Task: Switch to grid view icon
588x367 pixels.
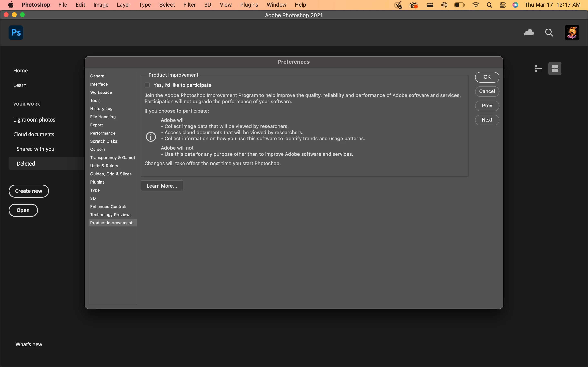Action: pyautogui.click(x=555, y=69)
